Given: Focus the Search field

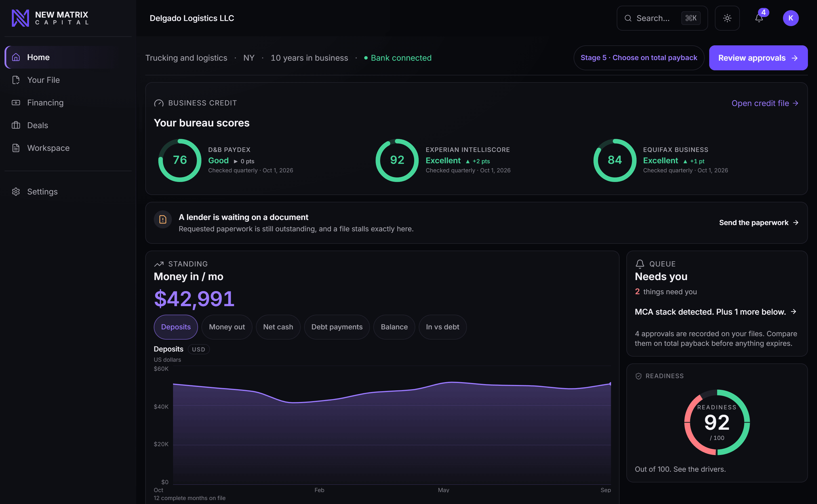Looking at the screenshot, I should tap(662, 18).
